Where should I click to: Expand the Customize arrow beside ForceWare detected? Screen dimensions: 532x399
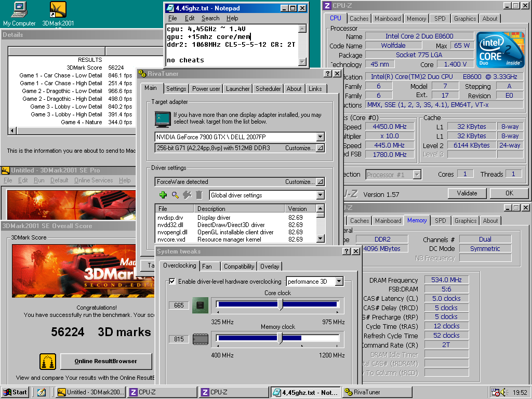[320, 181]
